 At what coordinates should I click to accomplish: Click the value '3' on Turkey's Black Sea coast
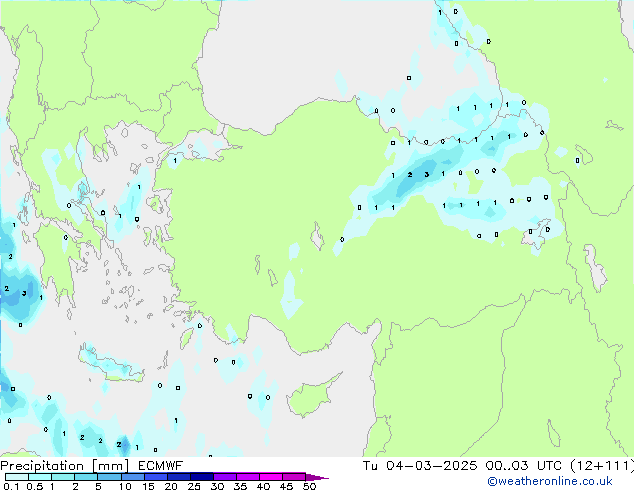point(427,175)
